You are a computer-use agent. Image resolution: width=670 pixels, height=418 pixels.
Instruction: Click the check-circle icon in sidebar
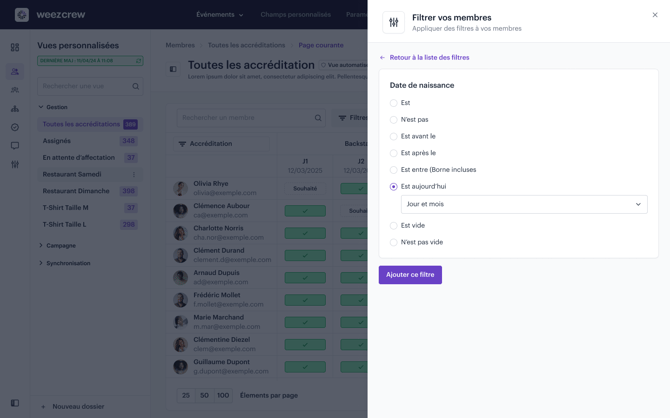click(x=15, y=127)
